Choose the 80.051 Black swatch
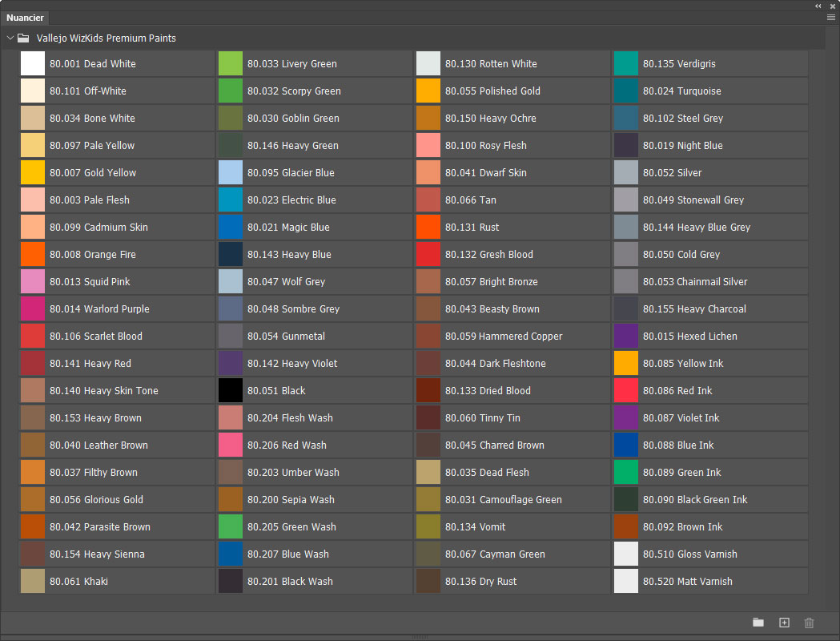This screenshot has width=840, height=641. [x=231, y=391]
